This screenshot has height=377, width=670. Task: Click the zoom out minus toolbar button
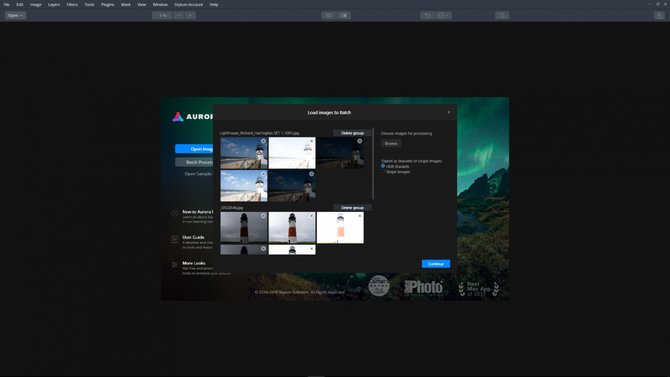click(179, 15)
